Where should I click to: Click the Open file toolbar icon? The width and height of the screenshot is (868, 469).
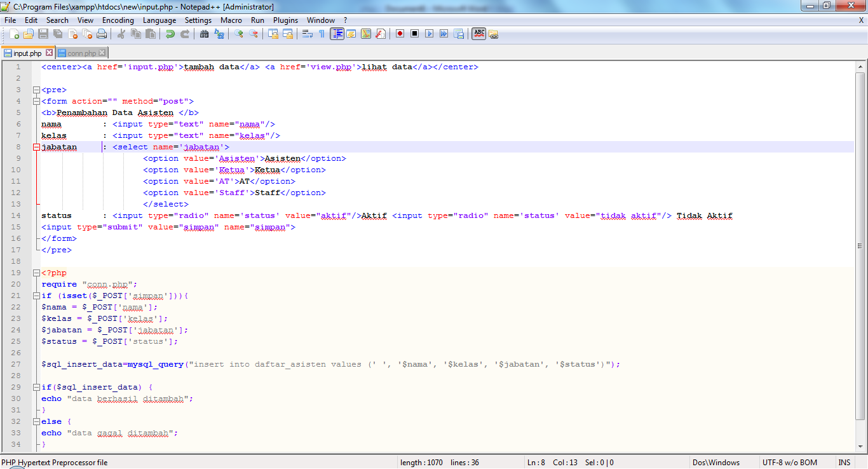pos(29,34)
